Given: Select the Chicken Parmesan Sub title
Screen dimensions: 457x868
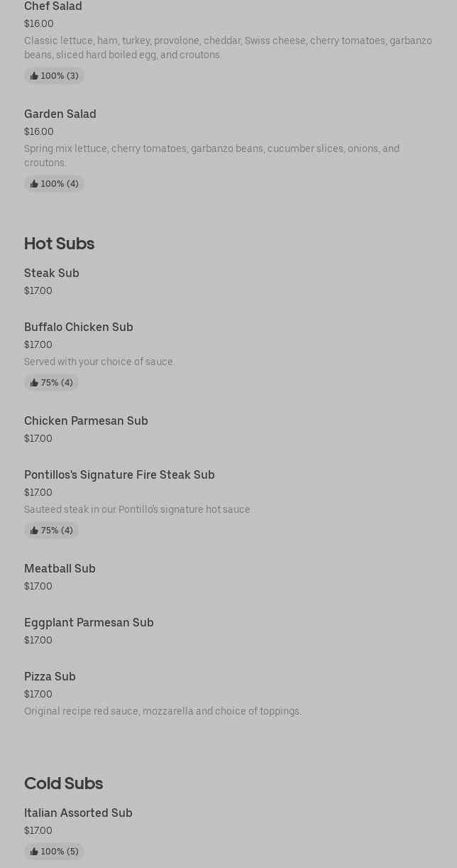Looking at the screenshot, I should (86, 421).
